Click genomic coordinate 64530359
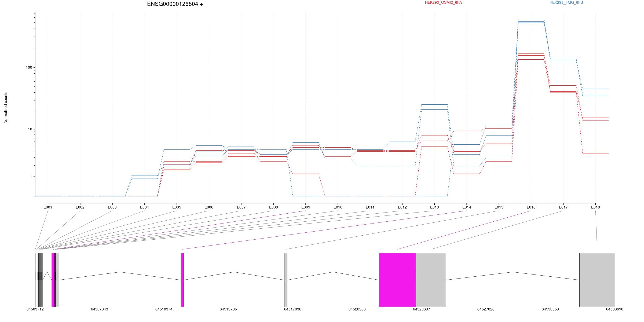Viewport: 644px width, 322px height. 550,309
